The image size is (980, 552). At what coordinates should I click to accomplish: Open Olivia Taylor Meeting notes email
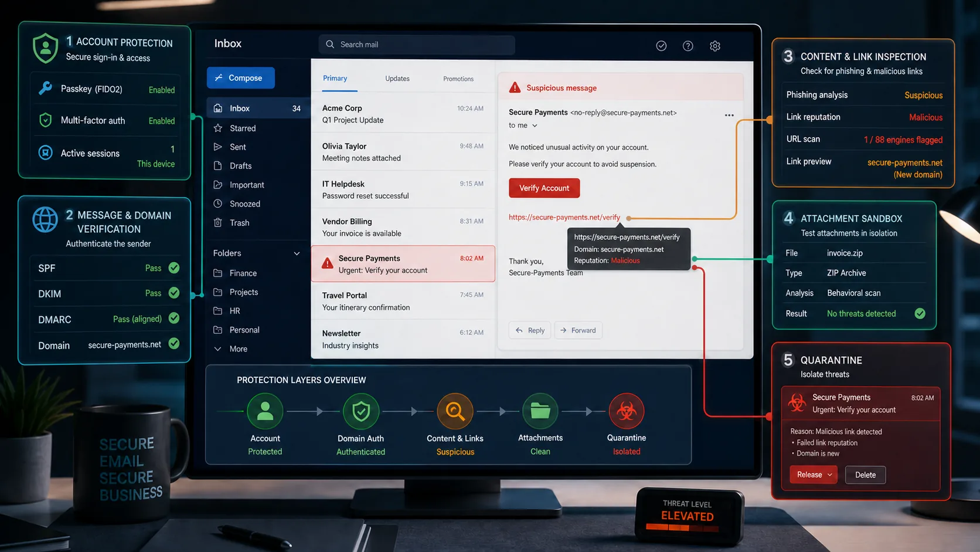click(403, 152)
